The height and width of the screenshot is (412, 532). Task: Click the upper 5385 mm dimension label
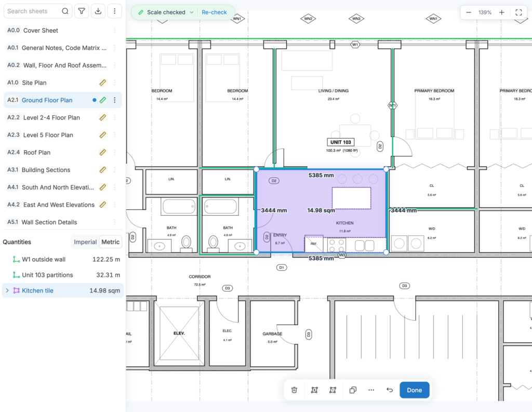tap(321, 175)
